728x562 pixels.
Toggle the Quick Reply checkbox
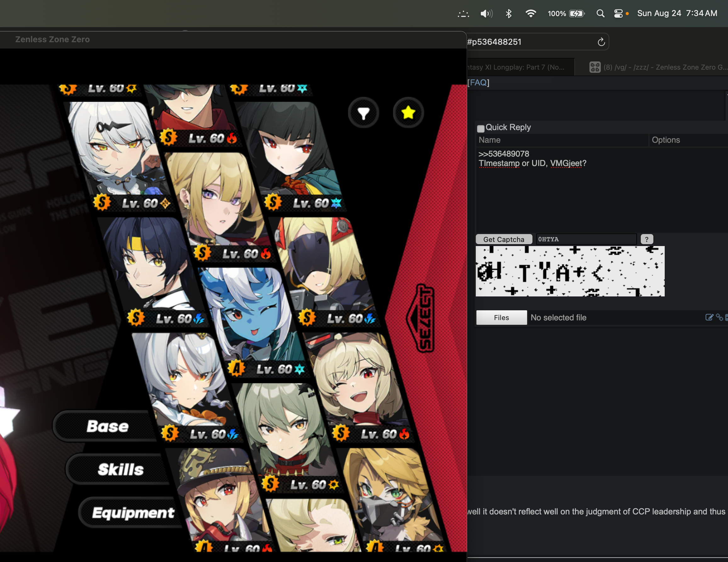[x=480, y=129]
